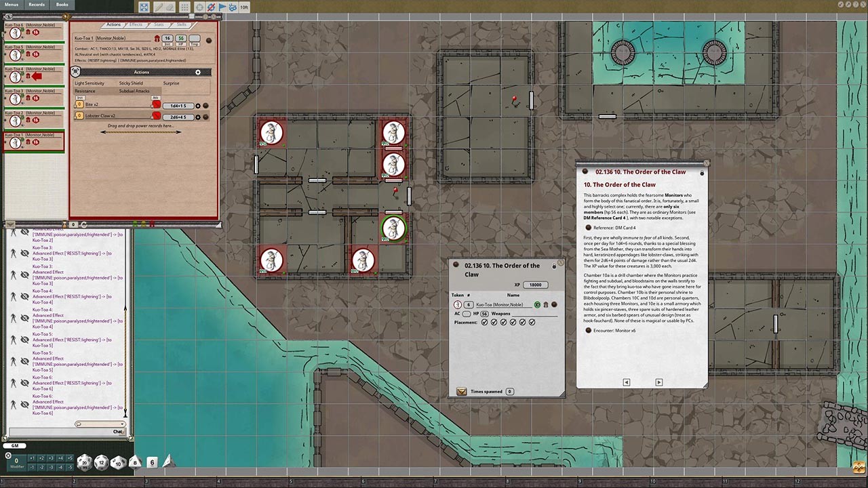Check a Placement checkbox in encounter window
The image size is (868, 488).
(484, 322)
